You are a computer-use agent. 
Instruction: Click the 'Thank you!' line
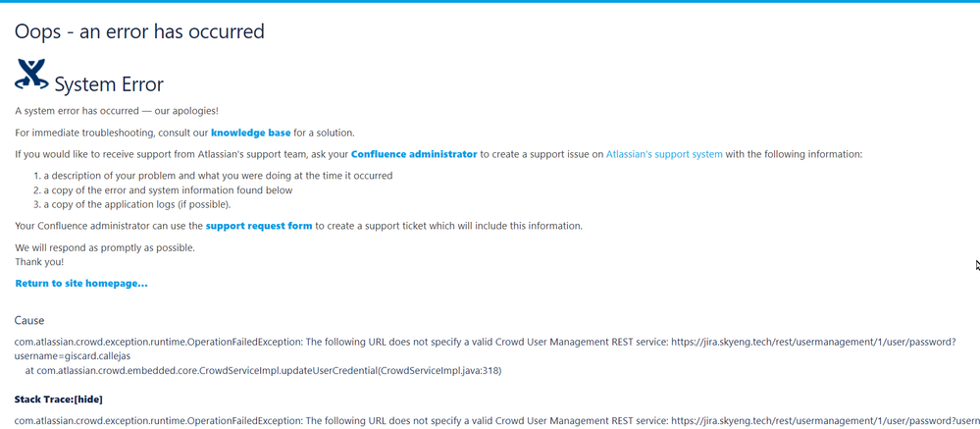click(x=39, y=262)
